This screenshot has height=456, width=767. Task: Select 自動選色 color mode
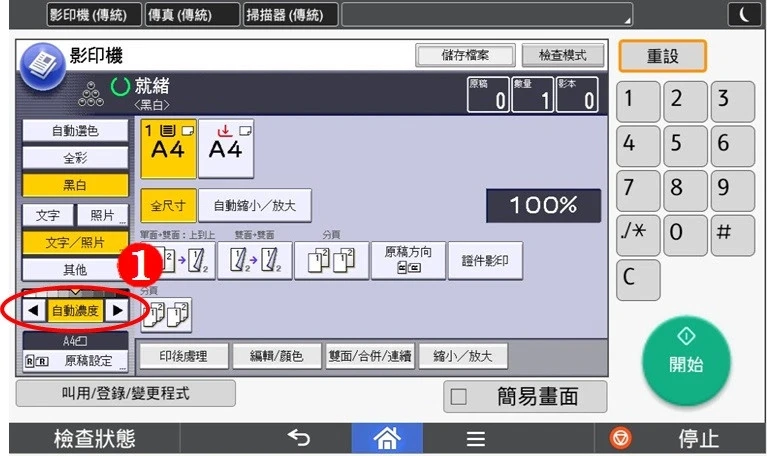pos(75,131)
